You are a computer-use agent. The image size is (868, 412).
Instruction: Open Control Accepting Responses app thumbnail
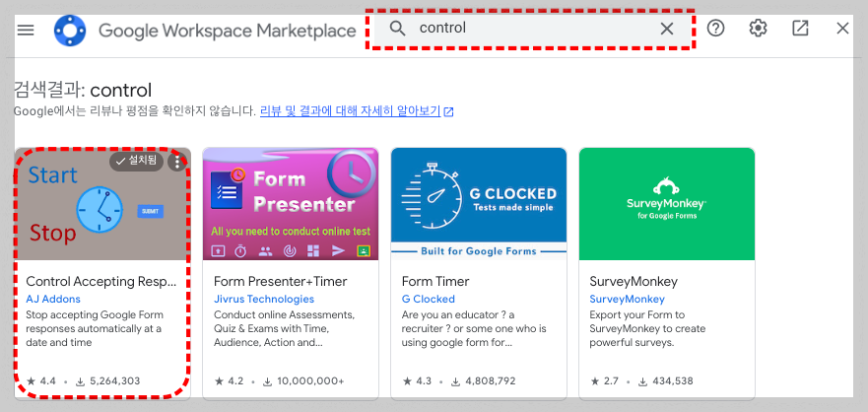103,204
